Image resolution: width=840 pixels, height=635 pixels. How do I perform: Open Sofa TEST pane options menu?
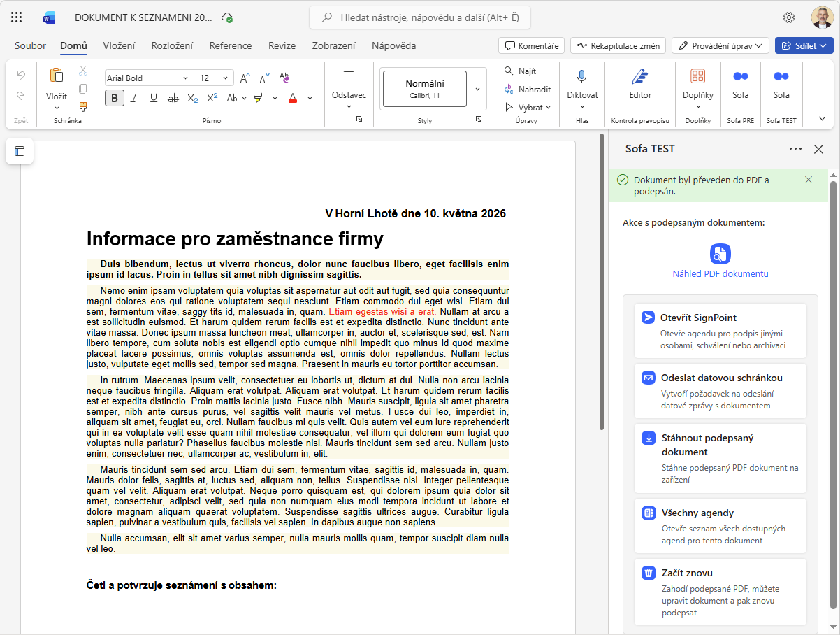pyautogui.click(x=795, y=148)
